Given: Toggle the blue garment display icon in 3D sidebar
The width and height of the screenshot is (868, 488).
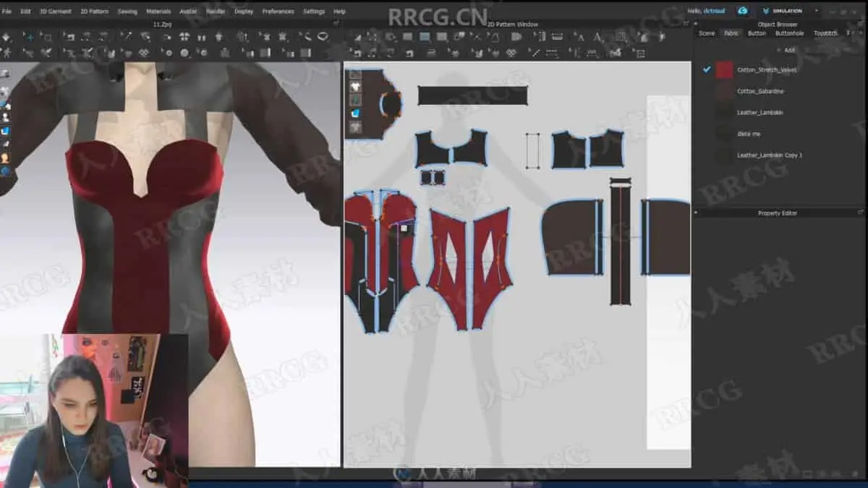Looking at the screenshot, I should point(4,131).
